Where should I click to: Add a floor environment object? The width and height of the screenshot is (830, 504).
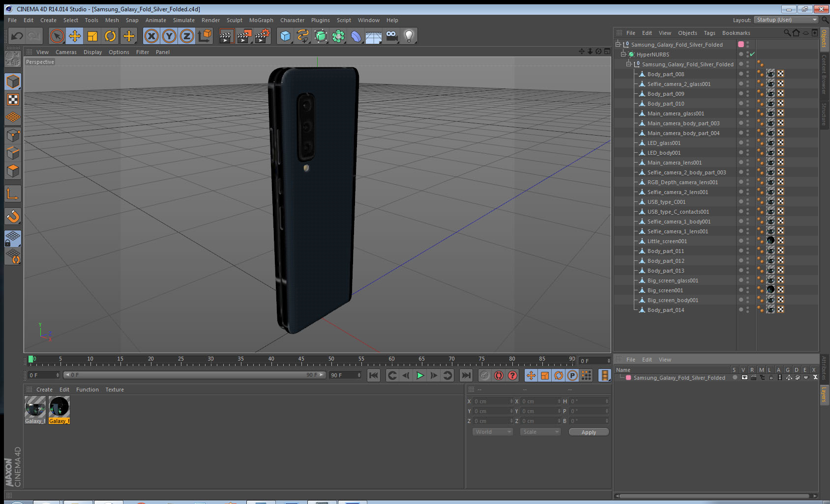(x=374, y=36)
